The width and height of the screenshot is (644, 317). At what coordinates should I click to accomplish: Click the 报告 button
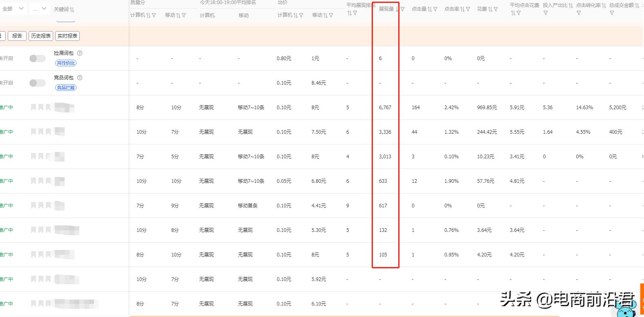point(17,36)
